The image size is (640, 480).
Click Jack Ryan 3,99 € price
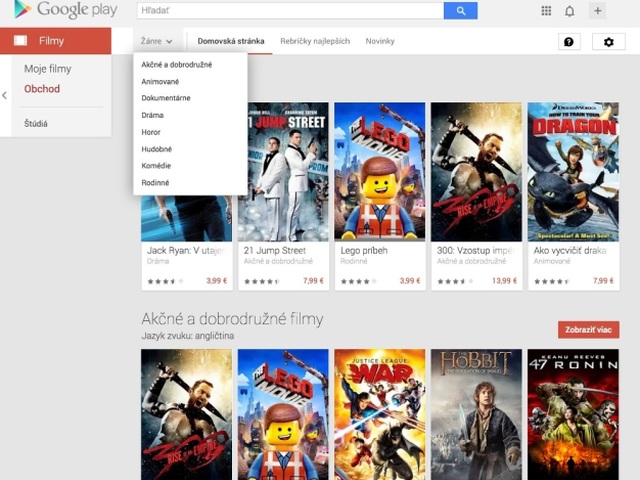tap(216, 281)
